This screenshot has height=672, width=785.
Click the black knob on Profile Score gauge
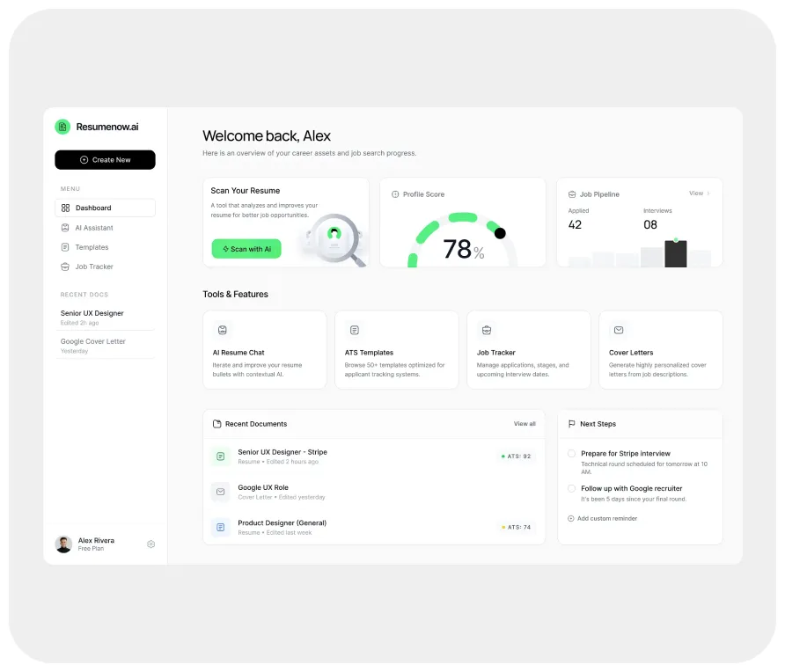pos(500,233)
